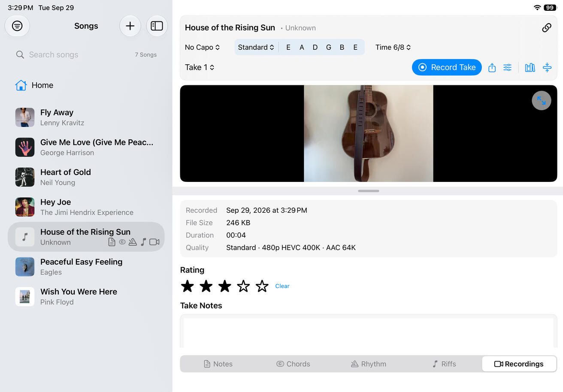
Task: Click the D string tuning note
Action: point(315,47)
